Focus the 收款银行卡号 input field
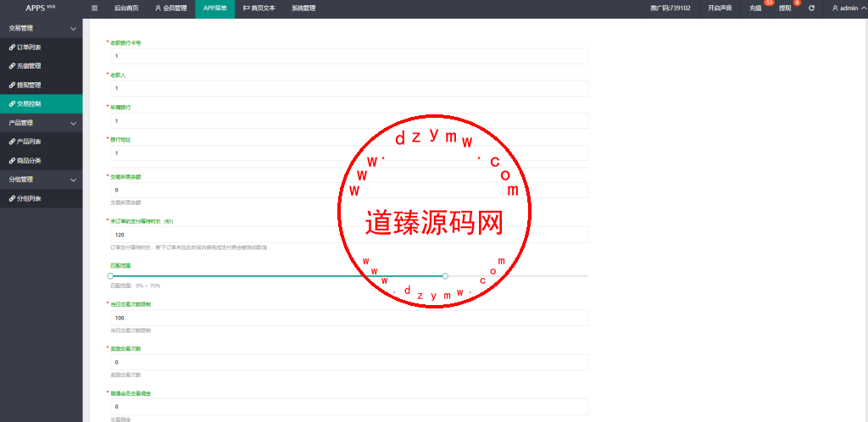Screen dimensions: 868x422 pos(349,57)
